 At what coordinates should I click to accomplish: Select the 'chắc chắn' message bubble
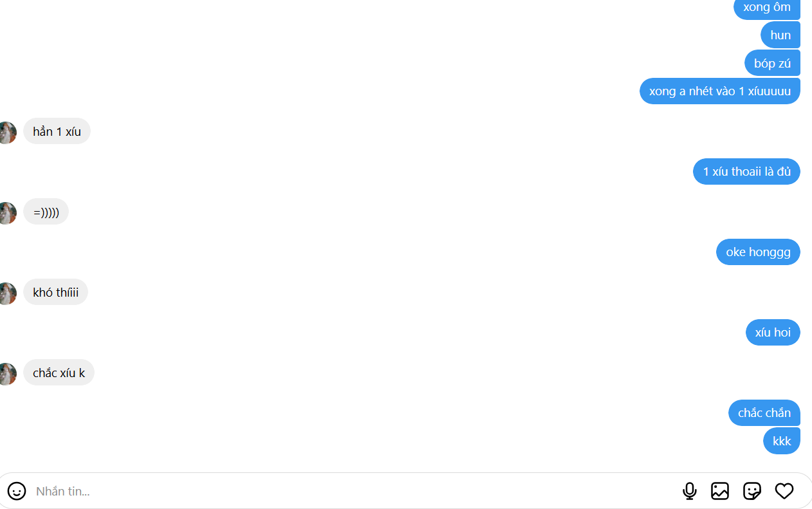coord(764,412)
